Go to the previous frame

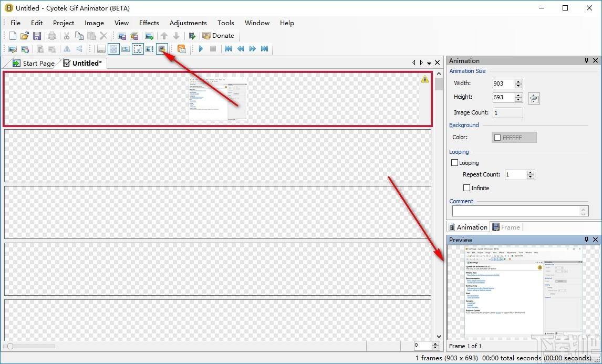tap(241, 49)
